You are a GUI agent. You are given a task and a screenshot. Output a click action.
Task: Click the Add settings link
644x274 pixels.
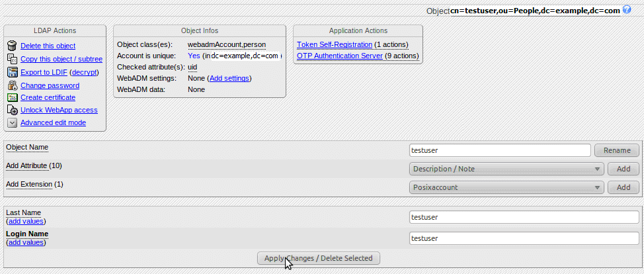(229, 78)
